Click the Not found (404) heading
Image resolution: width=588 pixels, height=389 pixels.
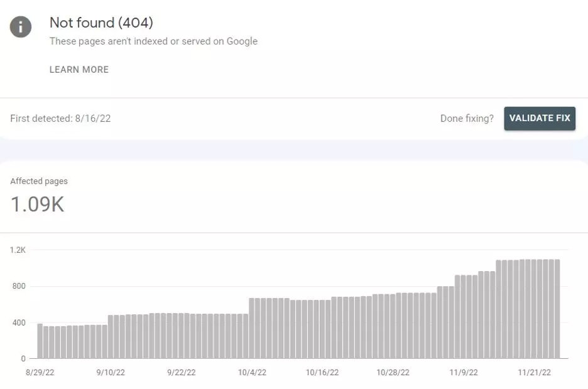[x=101, y=23]
